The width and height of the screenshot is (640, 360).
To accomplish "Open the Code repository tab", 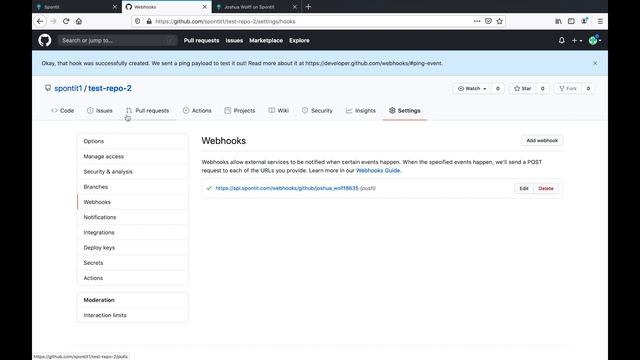I will 62,111.
